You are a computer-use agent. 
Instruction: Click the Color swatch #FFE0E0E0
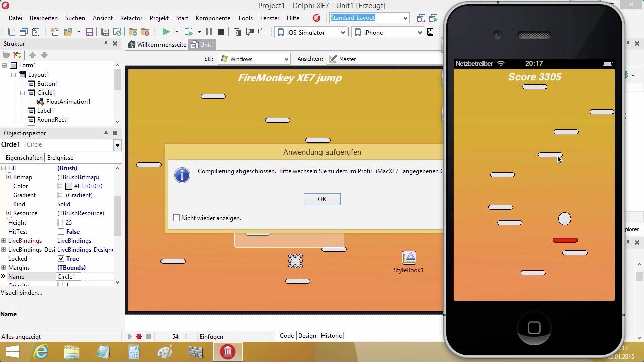(x=69, y=186)
